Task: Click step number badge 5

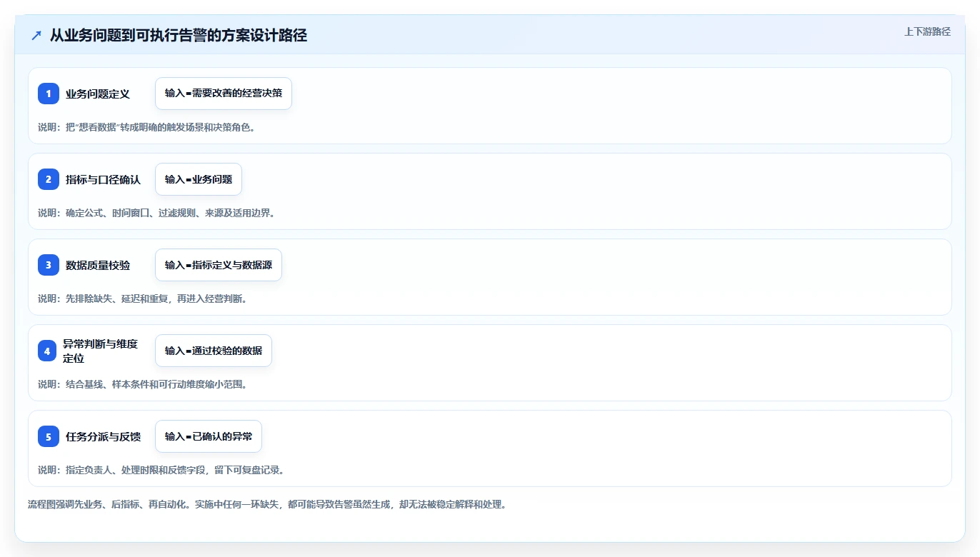Action: [x=49, y=436]
